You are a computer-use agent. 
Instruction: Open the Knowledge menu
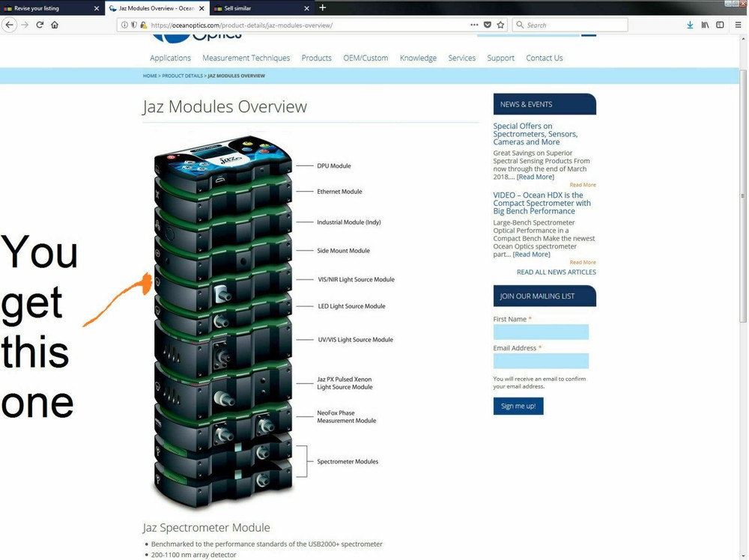[x=418, y=58]
